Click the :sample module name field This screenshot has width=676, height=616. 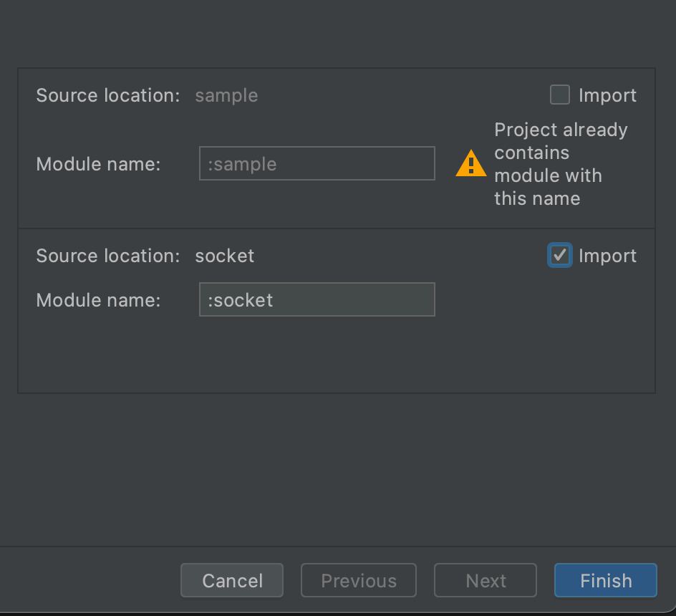pos(317,163)
